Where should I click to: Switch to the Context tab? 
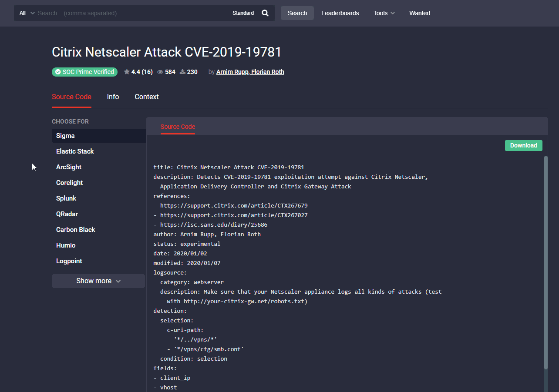coord(147,97)
